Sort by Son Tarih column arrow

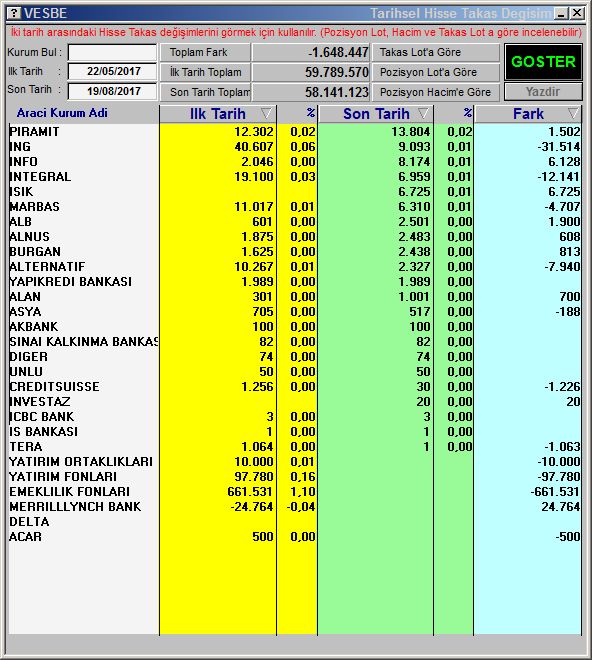point(423,113)
